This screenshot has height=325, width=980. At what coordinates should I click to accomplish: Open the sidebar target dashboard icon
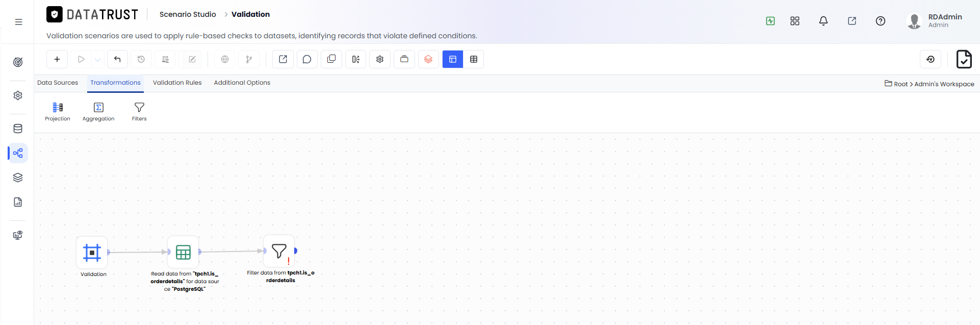pos(18,62)
